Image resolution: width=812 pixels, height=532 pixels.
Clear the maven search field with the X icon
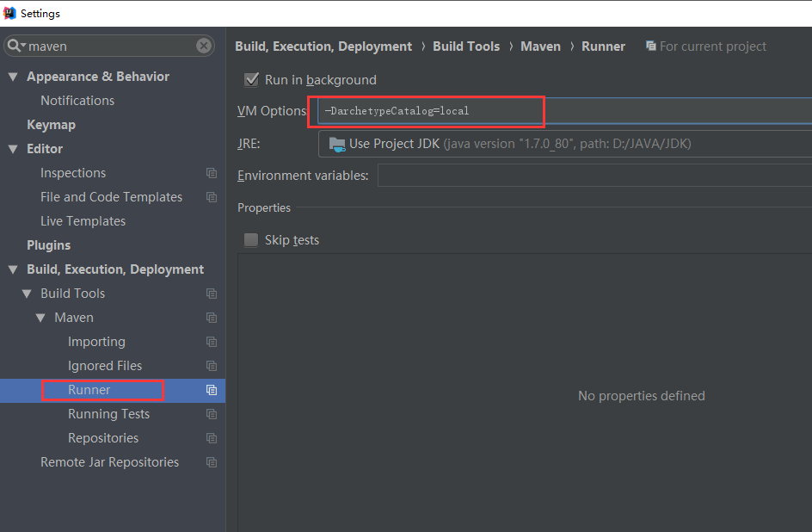(x=204, y=46)
